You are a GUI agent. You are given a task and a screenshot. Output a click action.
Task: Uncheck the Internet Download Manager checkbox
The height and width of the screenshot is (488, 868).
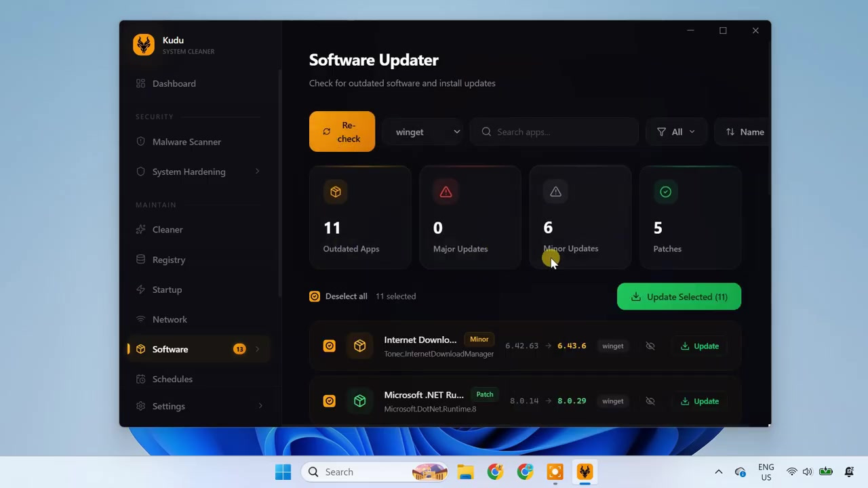[x=329, y=346]
